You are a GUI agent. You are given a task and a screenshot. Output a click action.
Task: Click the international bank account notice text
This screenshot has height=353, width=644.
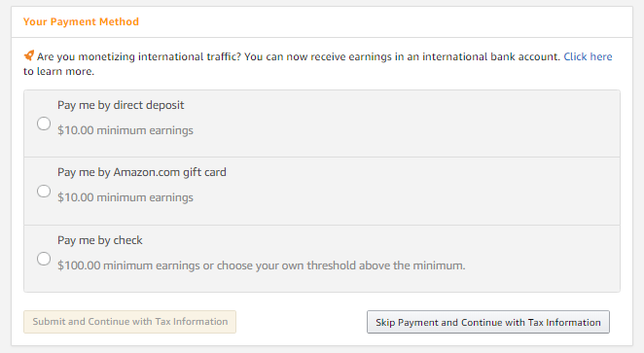point(299,56)
